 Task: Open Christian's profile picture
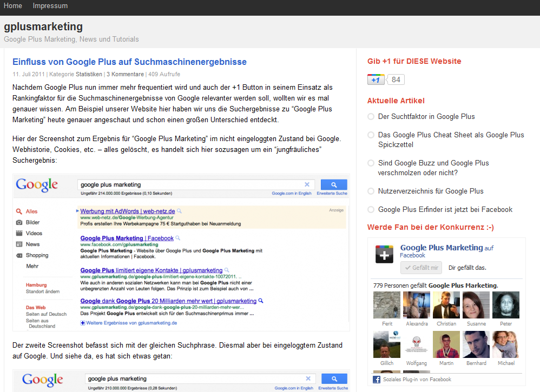pyautogui.click(x=446, y=305)
